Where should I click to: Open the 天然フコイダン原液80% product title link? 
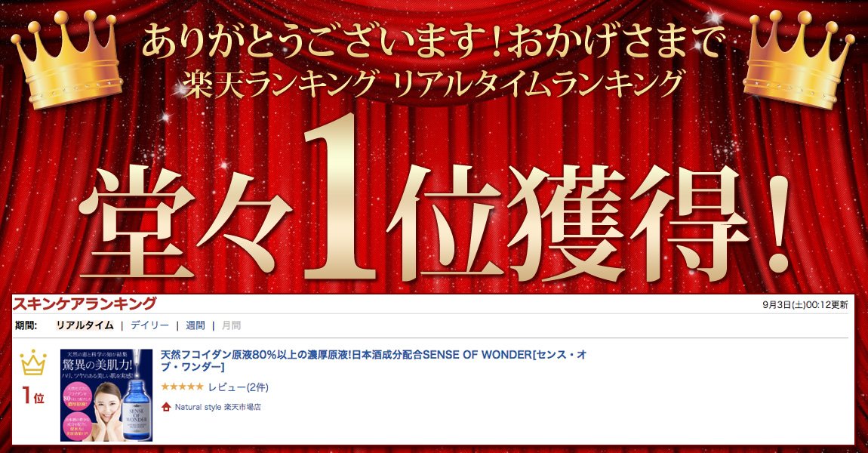click(x=374, y=361)
